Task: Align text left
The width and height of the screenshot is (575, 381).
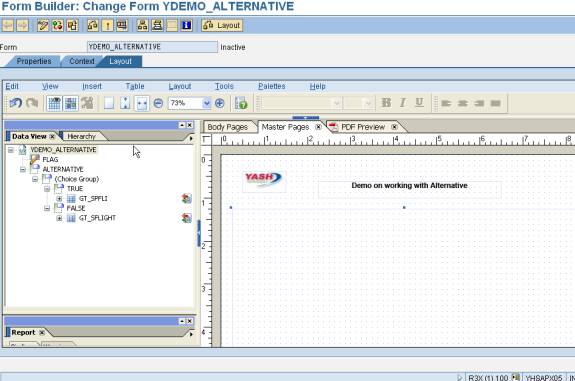Action: [446, 103]
